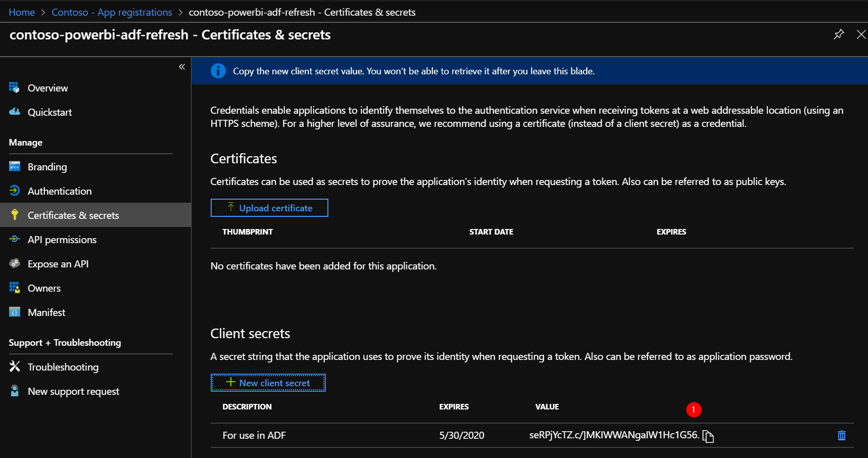Click the THUMBPRINT column header
Image resolution: width=868 pixels, height=458 pixels.
[248, 232]
